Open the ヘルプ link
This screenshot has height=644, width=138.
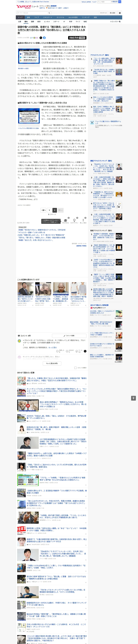click(x=94, y=2)
